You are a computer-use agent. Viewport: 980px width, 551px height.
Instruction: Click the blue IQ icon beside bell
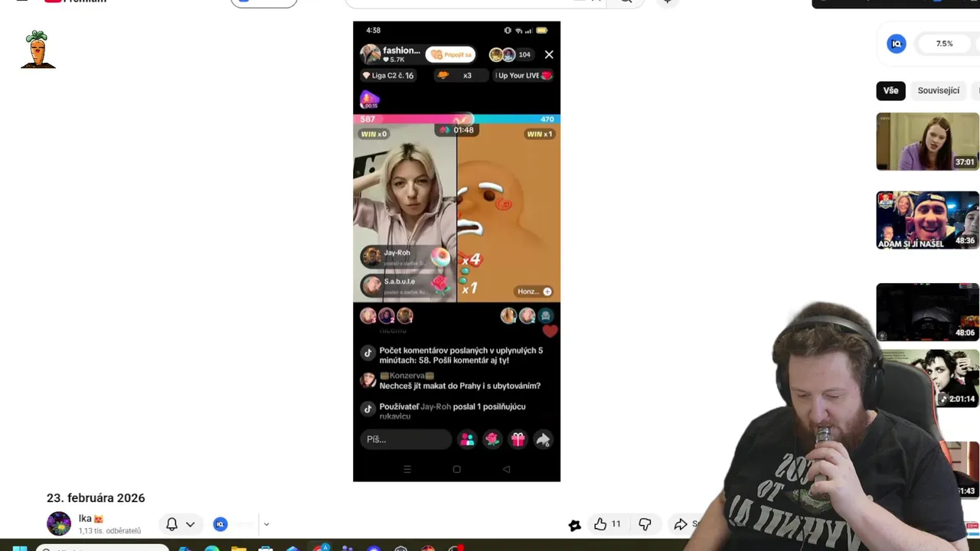click(x=220, y=524)
